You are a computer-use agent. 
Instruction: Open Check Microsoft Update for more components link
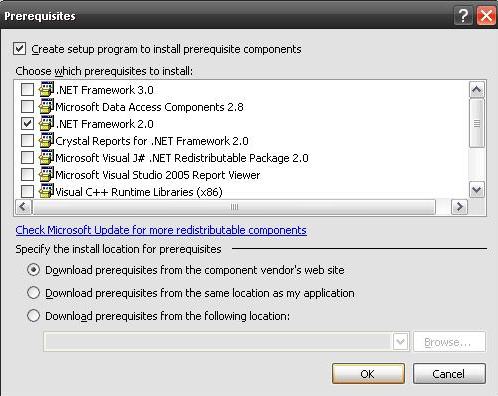pyautogui.click(x=161, y=230)
